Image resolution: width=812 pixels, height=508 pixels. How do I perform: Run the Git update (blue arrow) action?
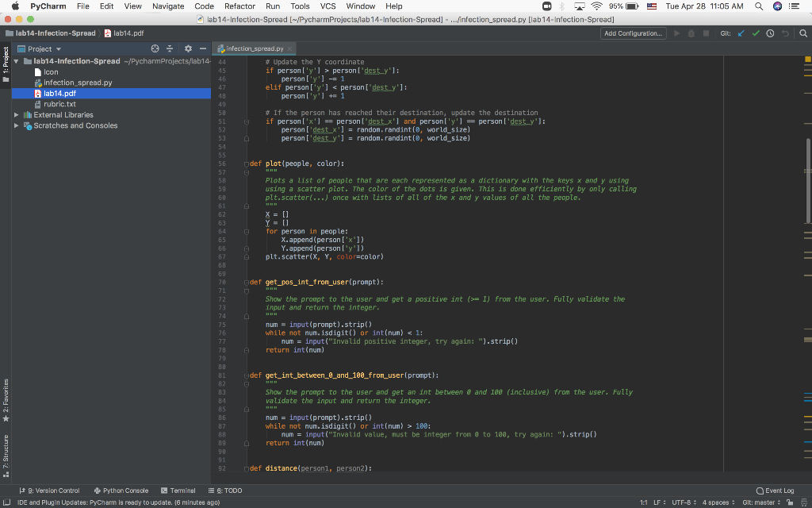point(740,33)
